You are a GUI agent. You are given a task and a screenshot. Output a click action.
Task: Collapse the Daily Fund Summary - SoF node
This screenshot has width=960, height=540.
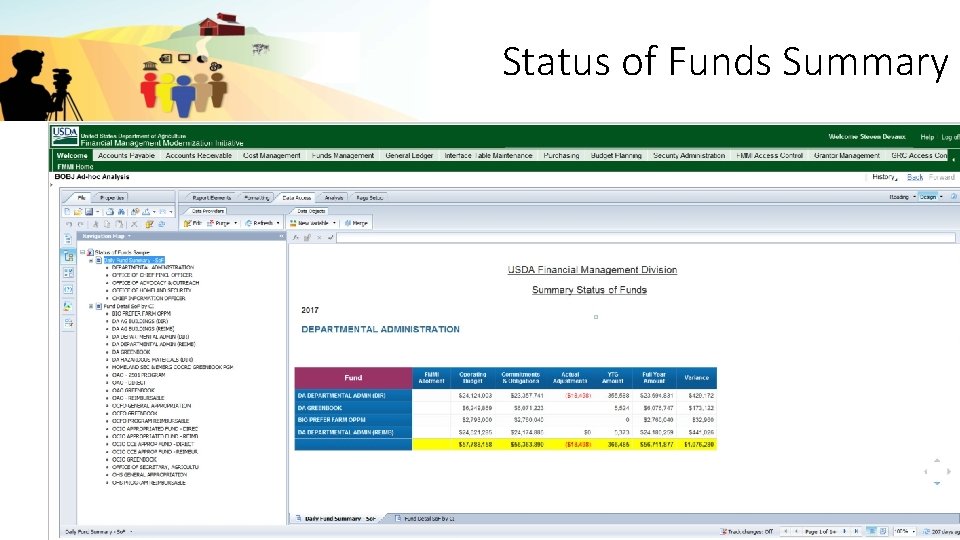[x=91, y=260]
